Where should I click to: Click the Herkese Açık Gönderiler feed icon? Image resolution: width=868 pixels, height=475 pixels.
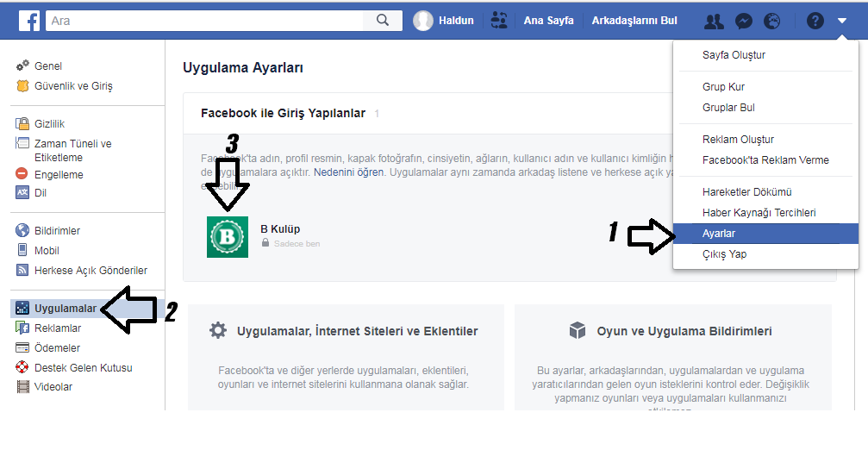22,270
